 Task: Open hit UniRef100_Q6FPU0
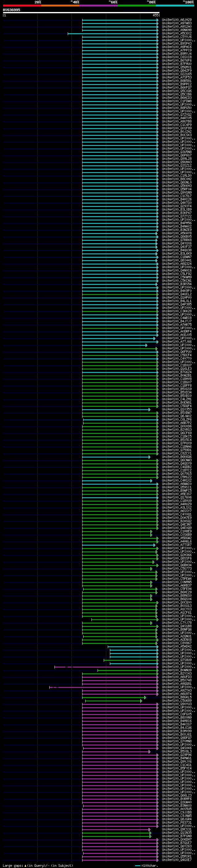(176, 352)
